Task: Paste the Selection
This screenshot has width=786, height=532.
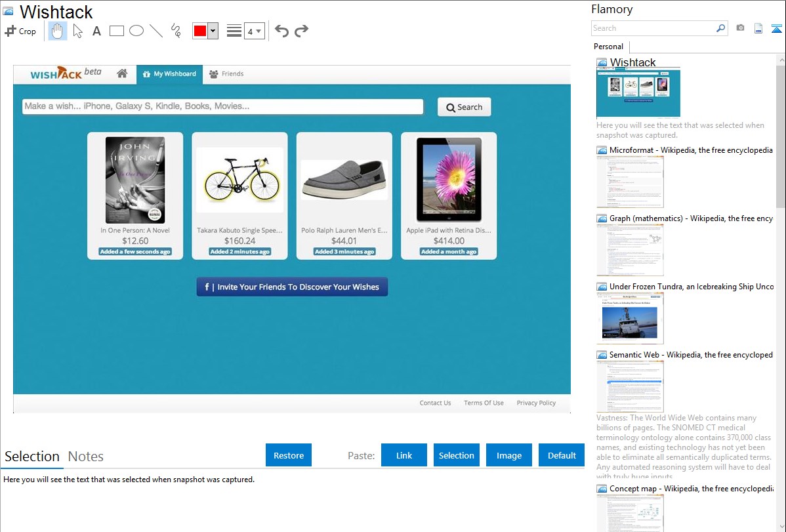Action: pyautogui.click(x=456, y=455)
